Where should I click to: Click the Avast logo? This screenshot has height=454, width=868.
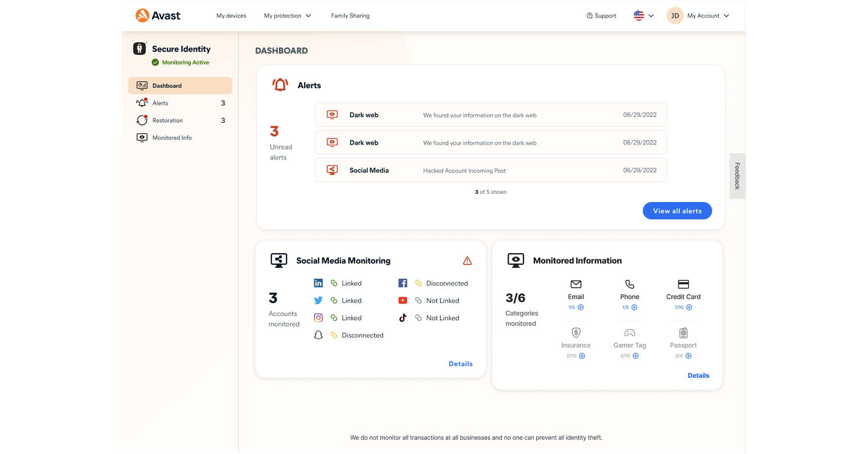tap(158, 16)
